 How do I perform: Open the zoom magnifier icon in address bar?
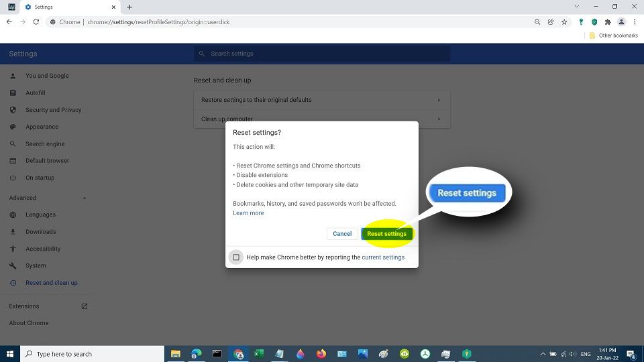tap(537, 22)
